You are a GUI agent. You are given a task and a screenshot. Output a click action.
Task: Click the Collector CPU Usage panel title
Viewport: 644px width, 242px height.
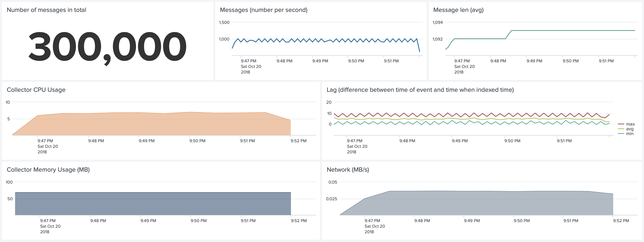click(x=36, y=90)
